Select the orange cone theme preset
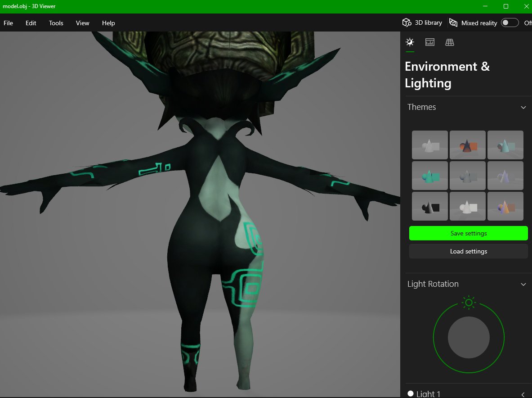This screenshot has width=532, height=398. [x=467, y=145]
